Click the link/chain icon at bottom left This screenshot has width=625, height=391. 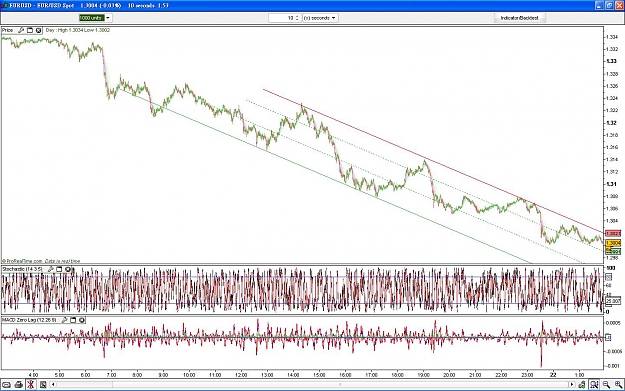pyautogui.click(x=6, y=385)
